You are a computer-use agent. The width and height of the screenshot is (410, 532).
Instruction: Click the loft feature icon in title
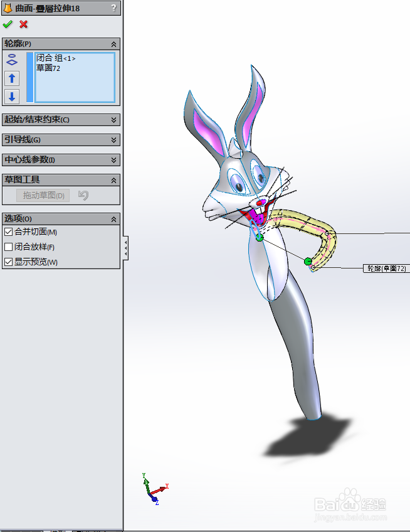[x=8, y=8]
